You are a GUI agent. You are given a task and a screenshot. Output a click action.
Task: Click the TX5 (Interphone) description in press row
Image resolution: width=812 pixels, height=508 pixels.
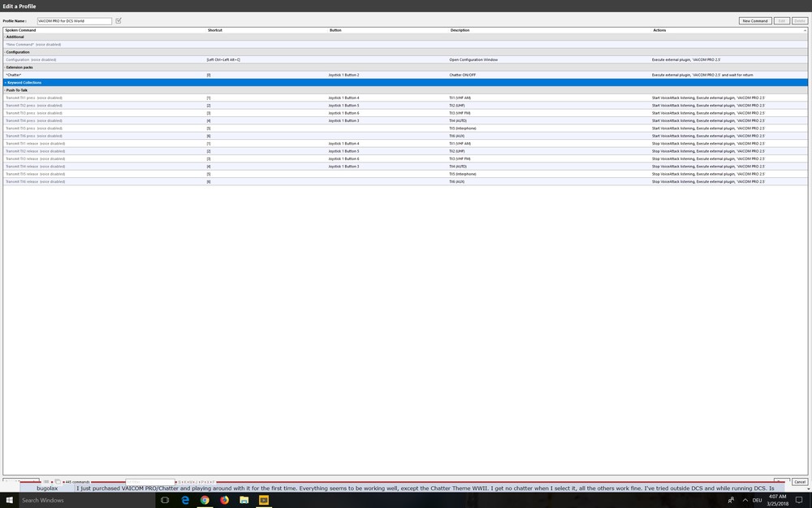463,128
